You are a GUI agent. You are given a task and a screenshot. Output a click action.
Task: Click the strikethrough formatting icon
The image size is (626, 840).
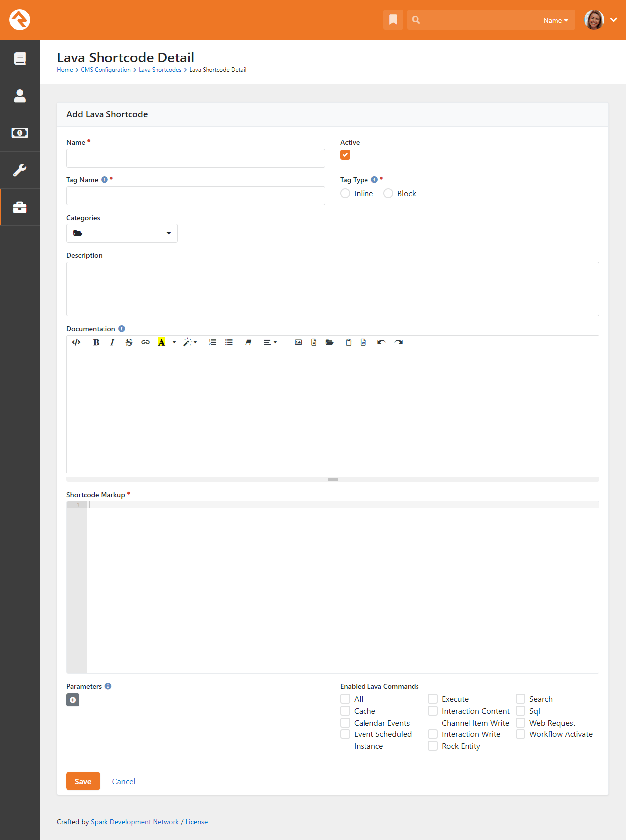[x=129, y=342]
